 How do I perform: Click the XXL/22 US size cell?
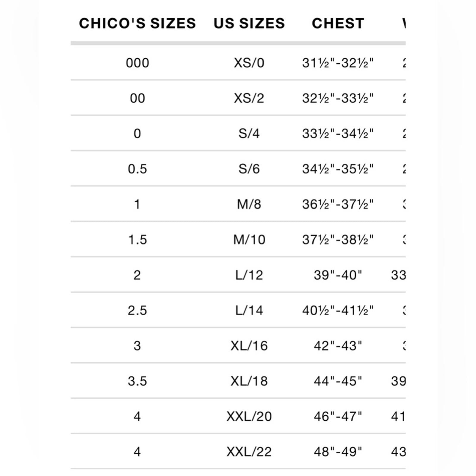[x=249, y=452]
